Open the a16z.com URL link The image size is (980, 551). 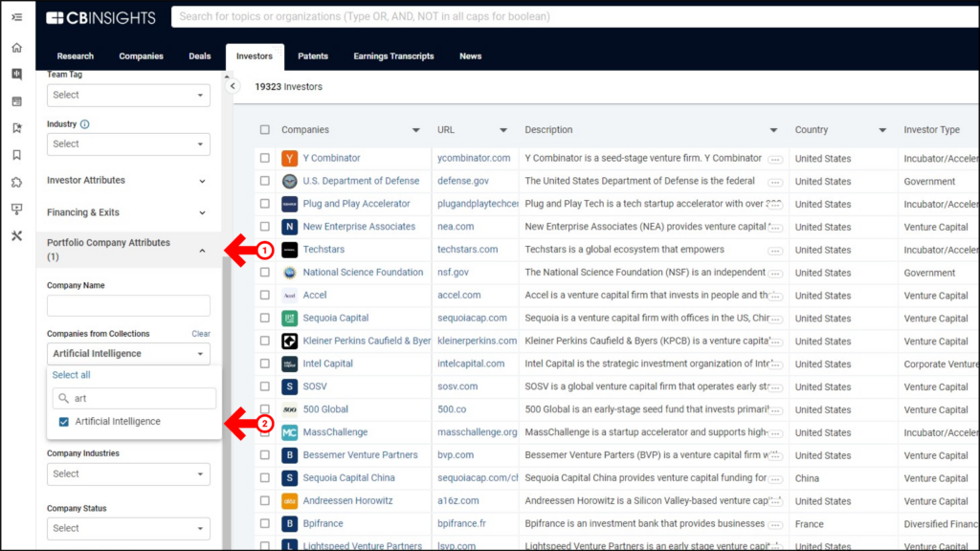[458, 501]
